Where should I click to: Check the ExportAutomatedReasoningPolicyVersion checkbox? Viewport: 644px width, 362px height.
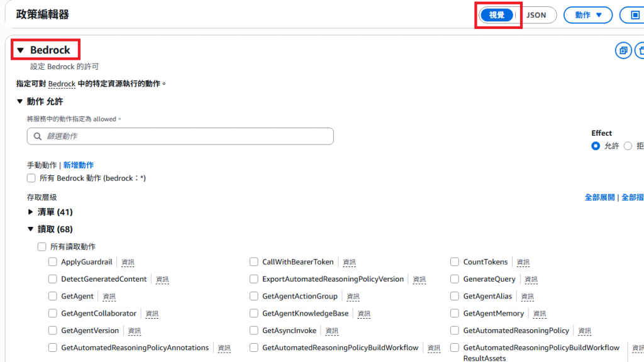point(254,279)
